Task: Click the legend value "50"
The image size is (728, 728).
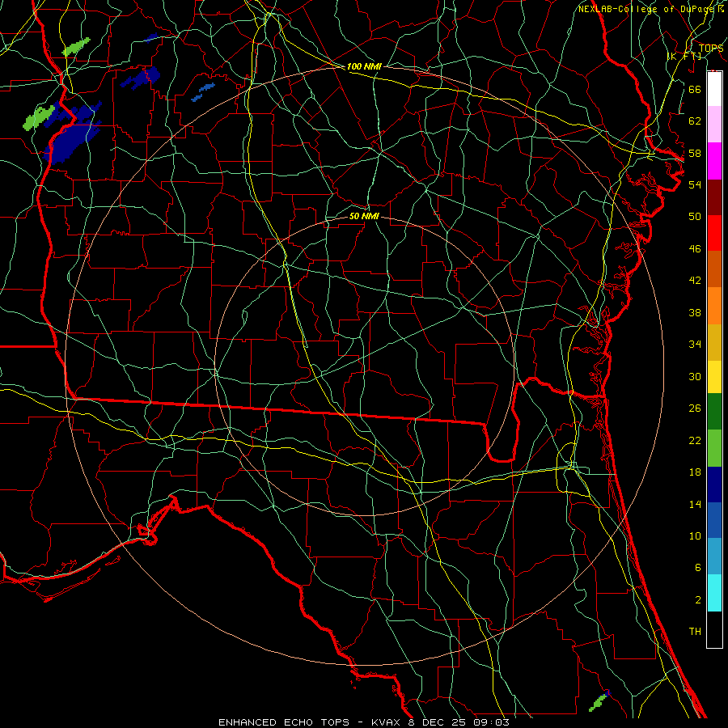Action: [695, 216]
